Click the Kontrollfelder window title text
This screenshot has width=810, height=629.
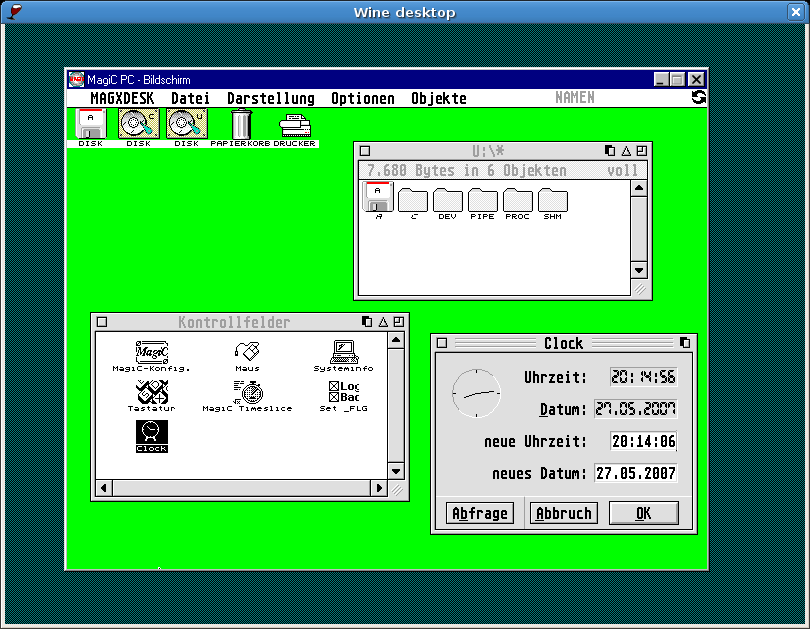(x=234, y=322)
